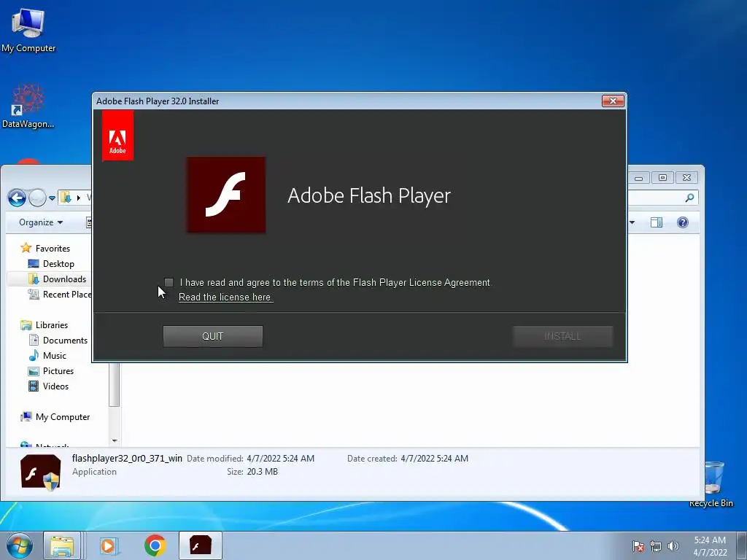Click the navigation pane scrollbar thumb
This screenshot has width=747, height=560.
(115, 385)
